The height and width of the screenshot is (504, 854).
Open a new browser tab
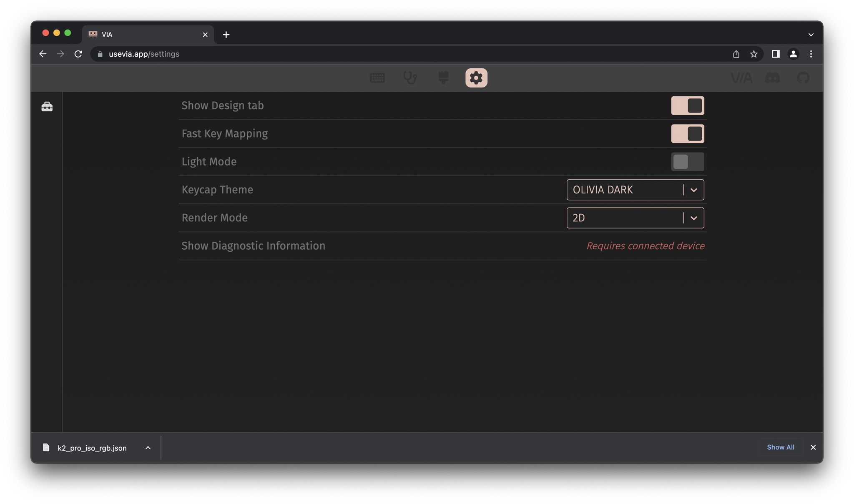pos(226,35)
